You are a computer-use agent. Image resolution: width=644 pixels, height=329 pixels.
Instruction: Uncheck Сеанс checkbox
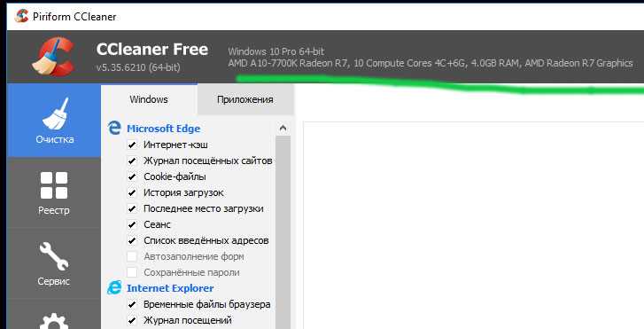tap(132, 225)
